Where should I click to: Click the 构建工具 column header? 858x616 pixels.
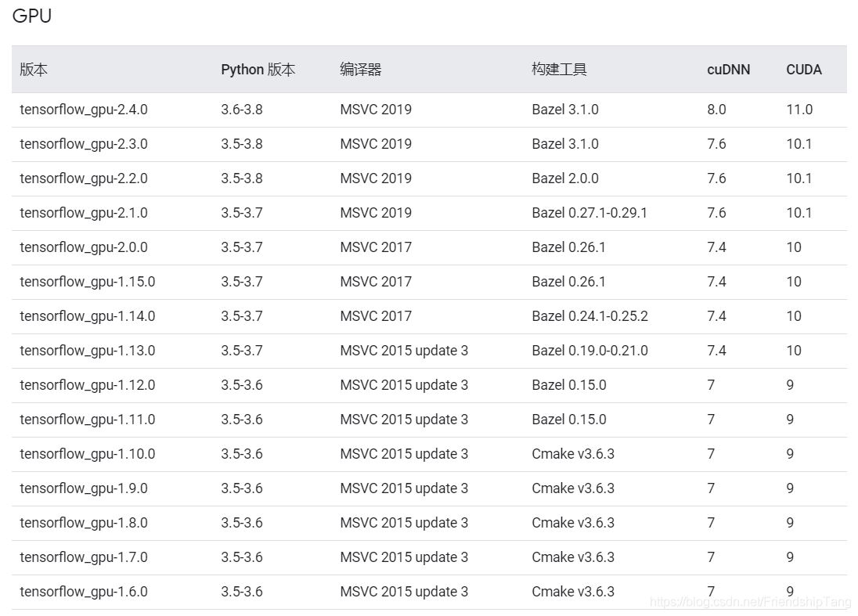click(559, 70)
